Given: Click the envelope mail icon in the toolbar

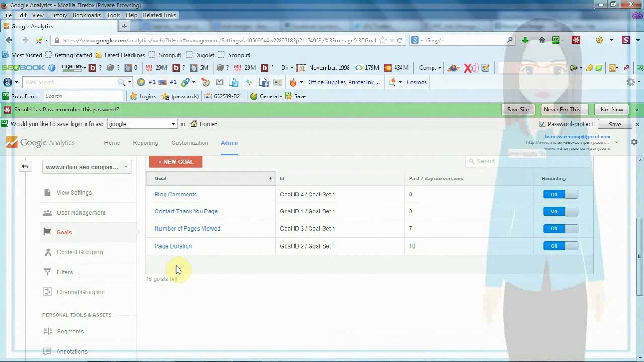Looking at the screenshot, I should tap(219, 82).
